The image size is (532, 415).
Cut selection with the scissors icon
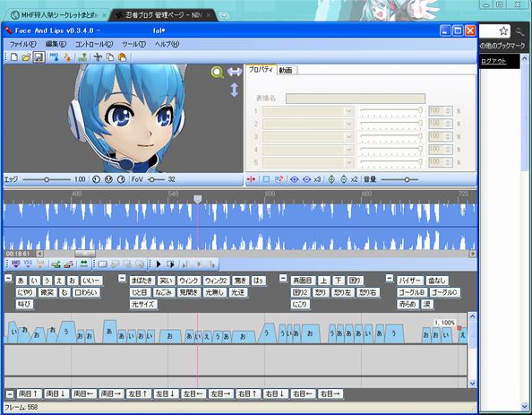point(98,57)
